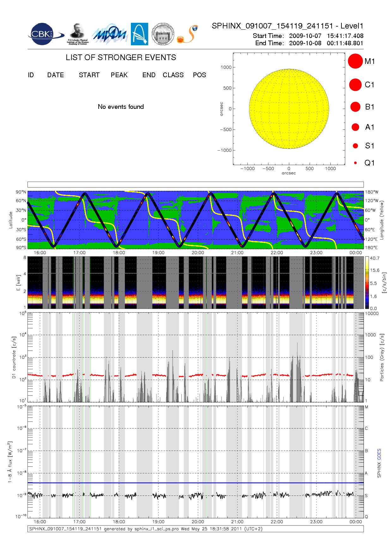The width and height of the screenshot is (392, 555).
Task: Click the circular building seal logo
Action: pyautogui.click(x=162, y=34)
